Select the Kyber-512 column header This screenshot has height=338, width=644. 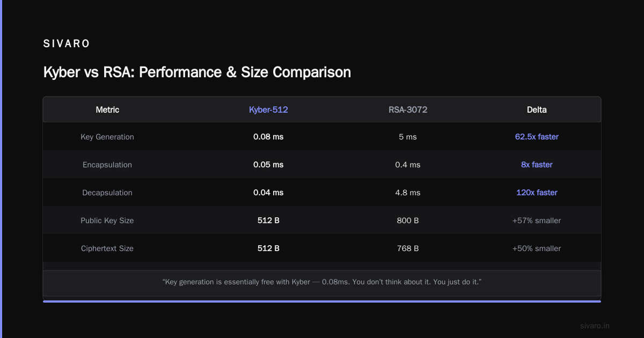[268, 109]
